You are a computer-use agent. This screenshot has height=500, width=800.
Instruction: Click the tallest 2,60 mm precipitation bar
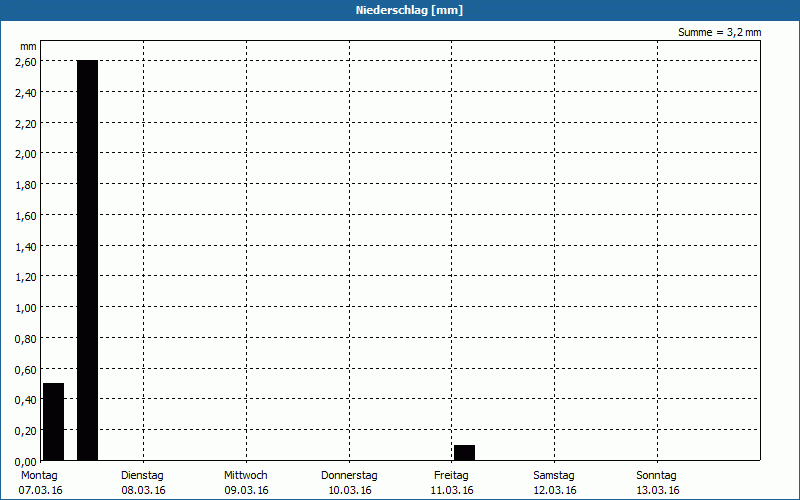[87, 260]
